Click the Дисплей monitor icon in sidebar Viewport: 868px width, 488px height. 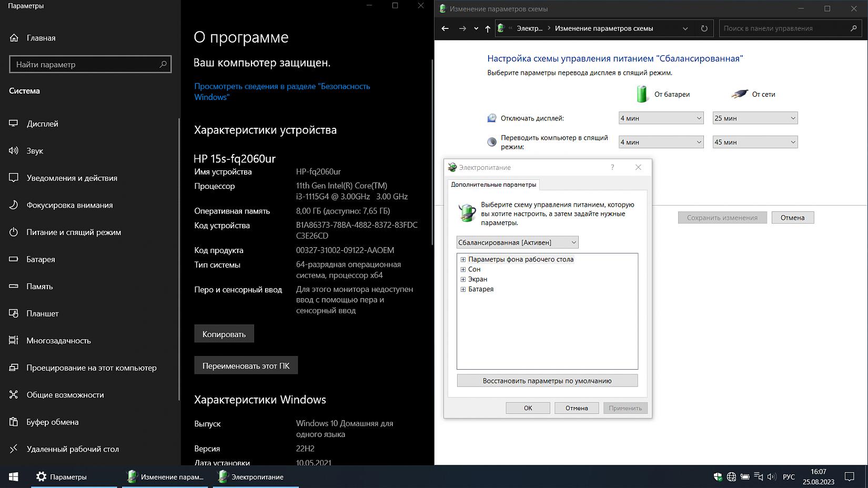click(x=14, y=124)
